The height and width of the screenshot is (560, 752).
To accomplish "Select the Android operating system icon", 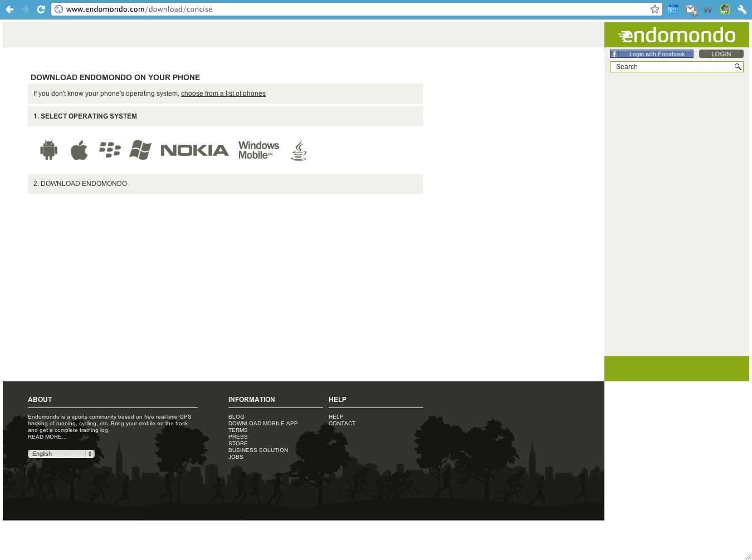I will point(48,150).
